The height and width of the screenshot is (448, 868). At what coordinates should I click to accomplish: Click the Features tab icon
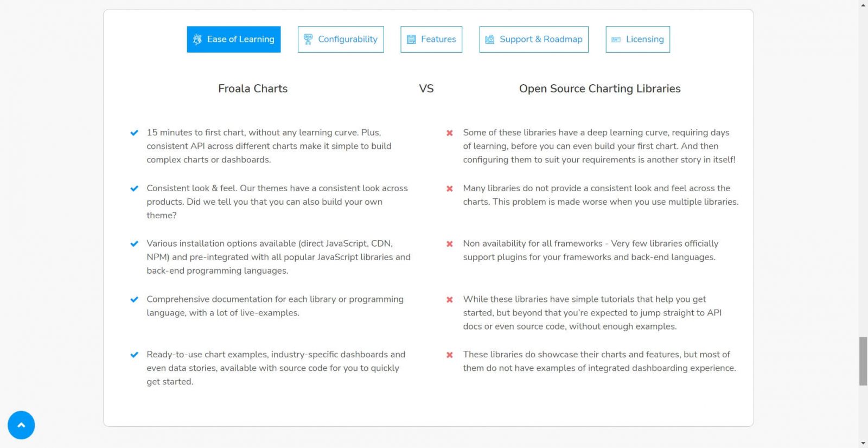point(411,39)
